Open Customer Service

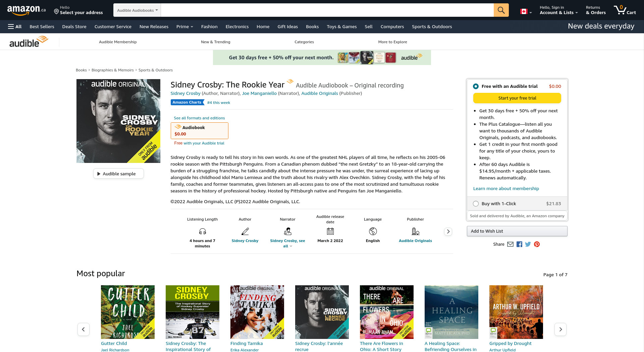click(113, 26)
